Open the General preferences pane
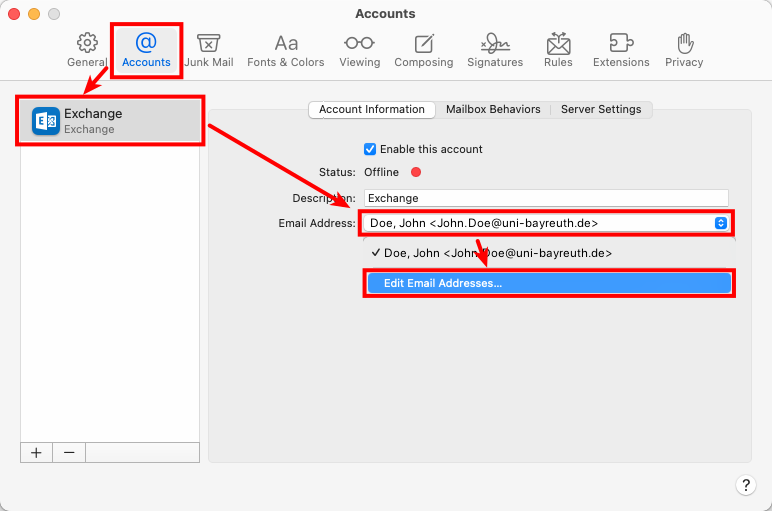772x511 pixels. 87,50
